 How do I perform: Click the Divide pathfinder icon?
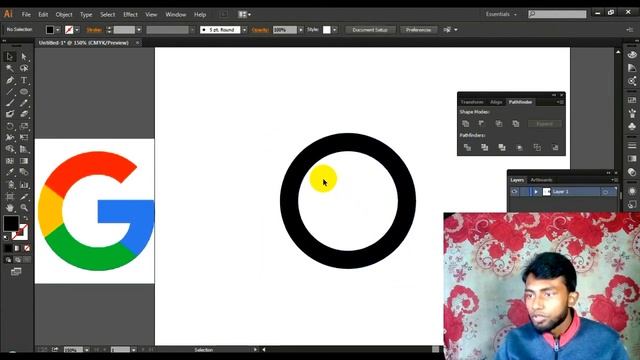467,147
